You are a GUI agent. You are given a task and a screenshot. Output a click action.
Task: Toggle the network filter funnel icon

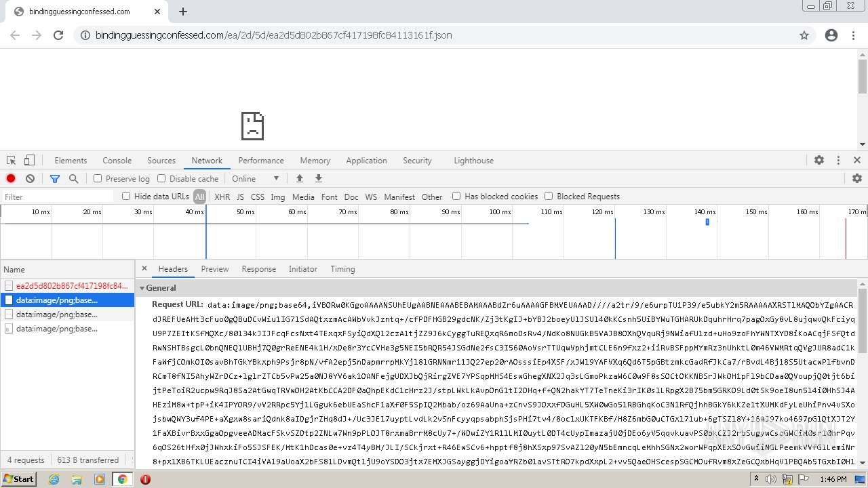click(x=55, y=178)
